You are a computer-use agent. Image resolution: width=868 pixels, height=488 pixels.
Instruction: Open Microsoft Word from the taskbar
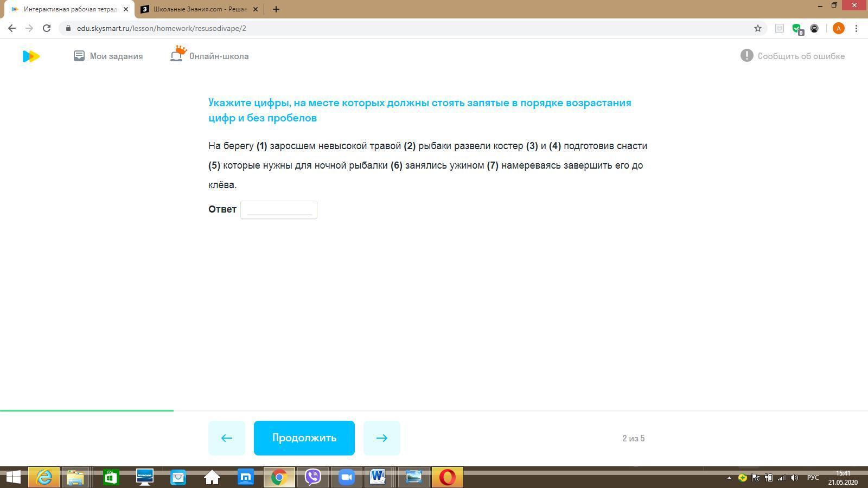coord(378,477)
